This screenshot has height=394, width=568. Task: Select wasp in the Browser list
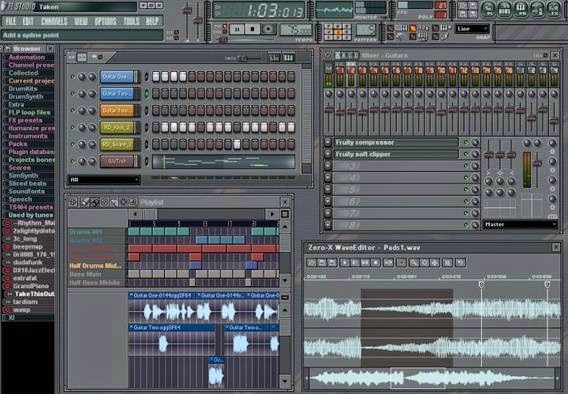pos(21,310)
